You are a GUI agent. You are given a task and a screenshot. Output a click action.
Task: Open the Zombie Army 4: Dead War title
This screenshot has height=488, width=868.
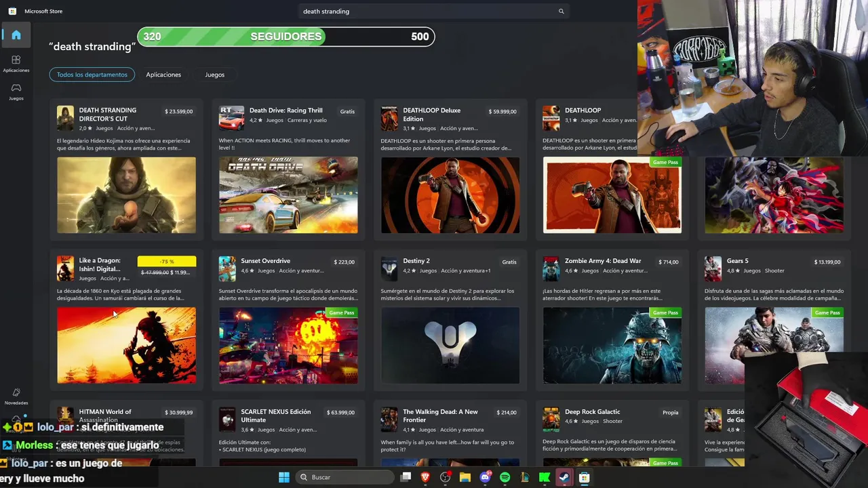tap(603, 261)
